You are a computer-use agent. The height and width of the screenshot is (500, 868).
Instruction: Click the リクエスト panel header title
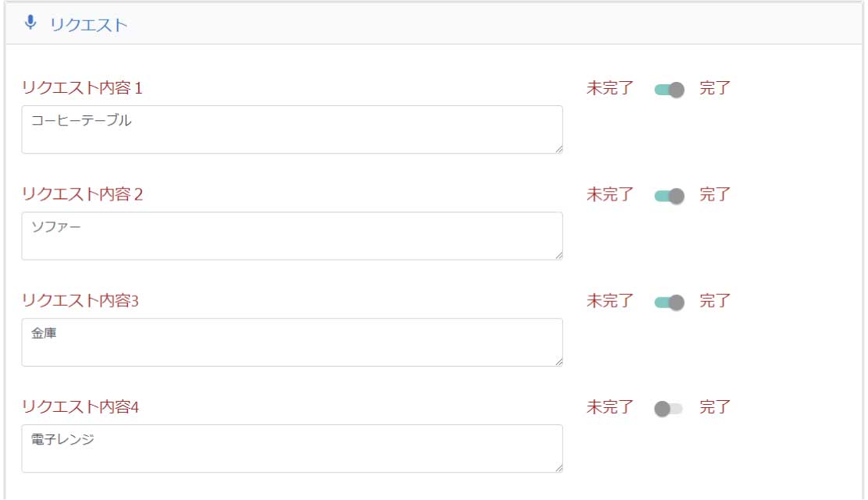[x=88, y=24]
